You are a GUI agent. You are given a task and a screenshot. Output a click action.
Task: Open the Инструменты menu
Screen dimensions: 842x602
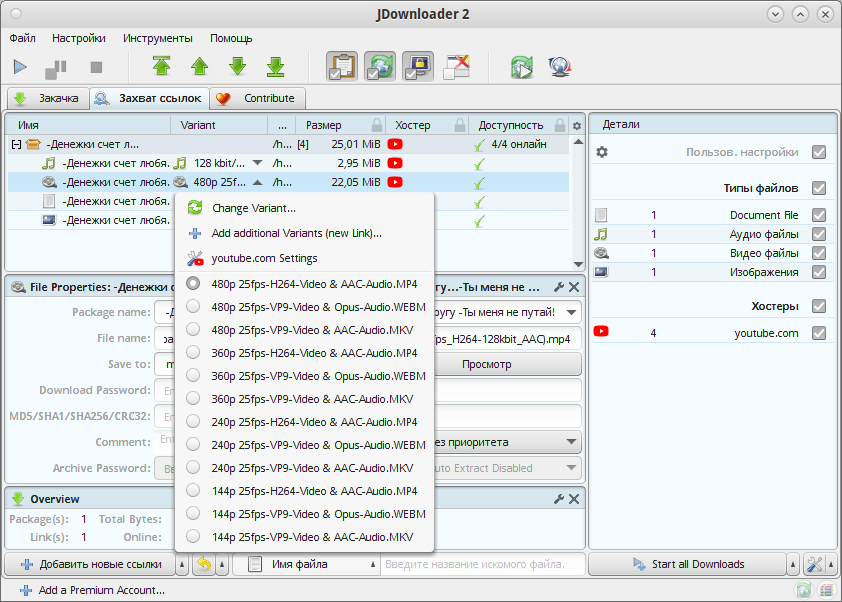click(158, 38)
